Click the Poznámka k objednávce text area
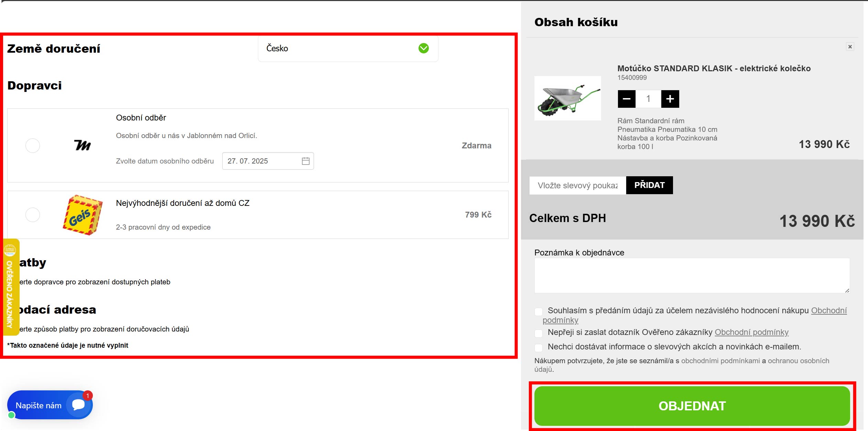The height and width of the screenshot is (431, 868). (692, 275)
